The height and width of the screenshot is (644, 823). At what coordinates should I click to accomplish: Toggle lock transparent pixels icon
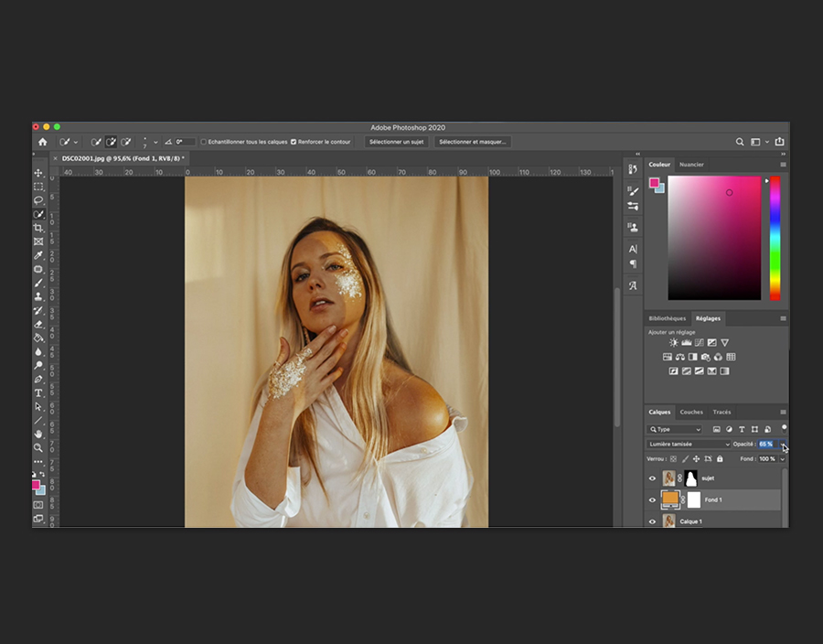coord(673,458)
